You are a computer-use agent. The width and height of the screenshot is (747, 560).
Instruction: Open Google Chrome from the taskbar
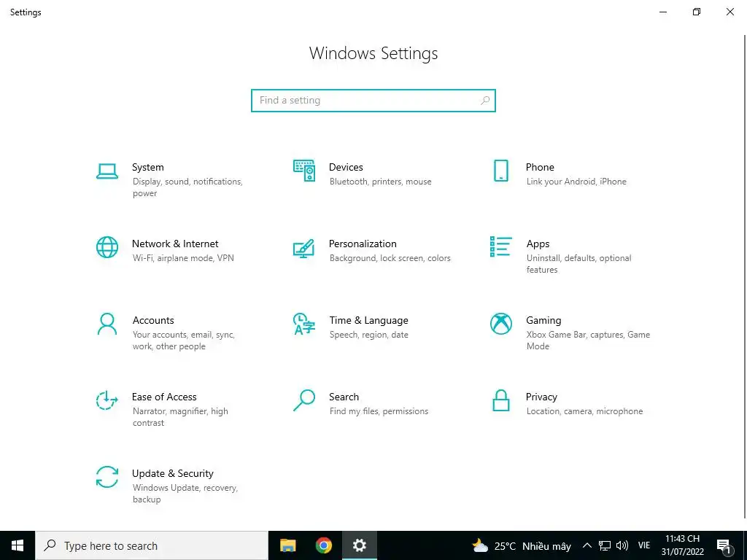[323, 545]
